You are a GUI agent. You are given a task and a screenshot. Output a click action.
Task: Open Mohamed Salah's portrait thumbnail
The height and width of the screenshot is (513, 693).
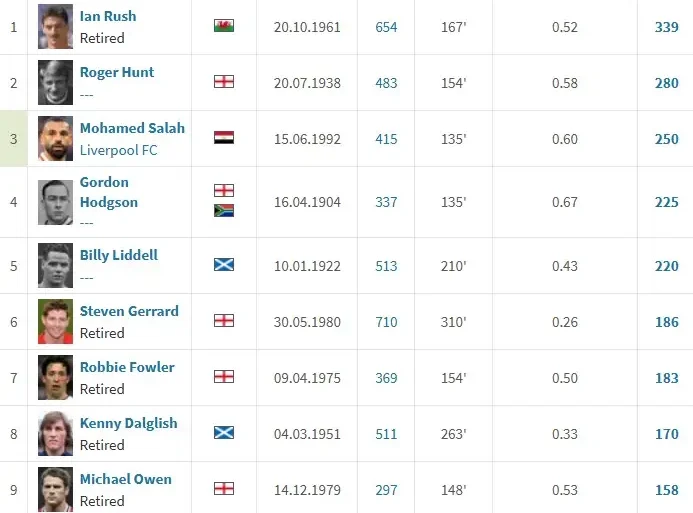point(55,138)
